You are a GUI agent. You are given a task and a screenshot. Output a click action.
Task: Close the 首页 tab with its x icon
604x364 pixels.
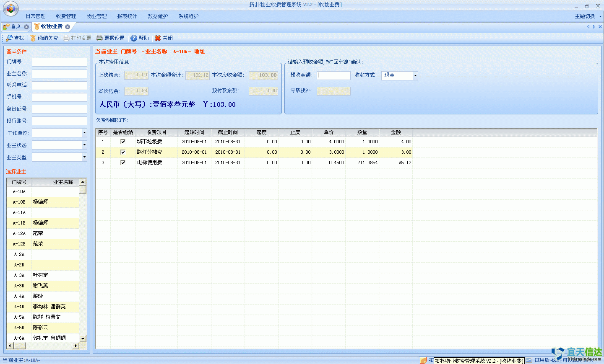point(26,27)
